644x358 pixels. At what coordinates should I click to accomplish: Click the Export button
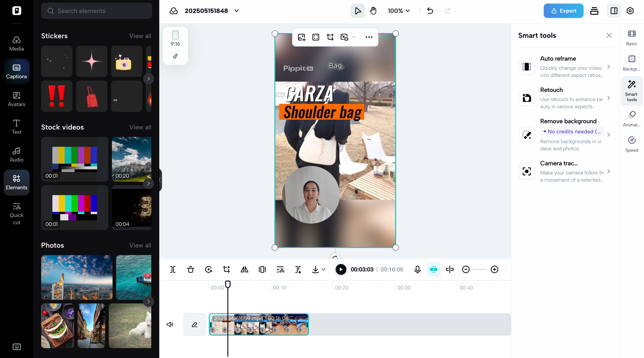click(563, 11)
